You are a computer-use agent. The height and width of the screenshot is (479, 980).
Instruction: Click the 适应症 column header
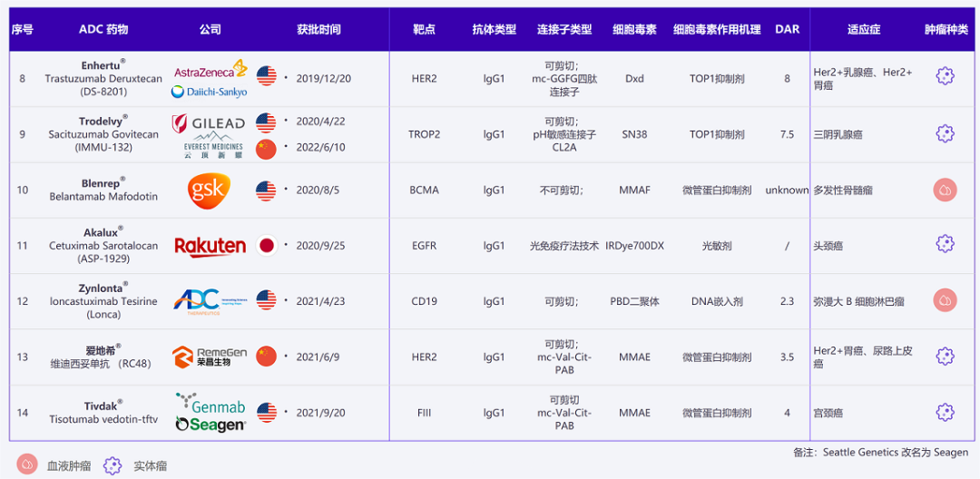pyautogui.click(x=864, y=30)
